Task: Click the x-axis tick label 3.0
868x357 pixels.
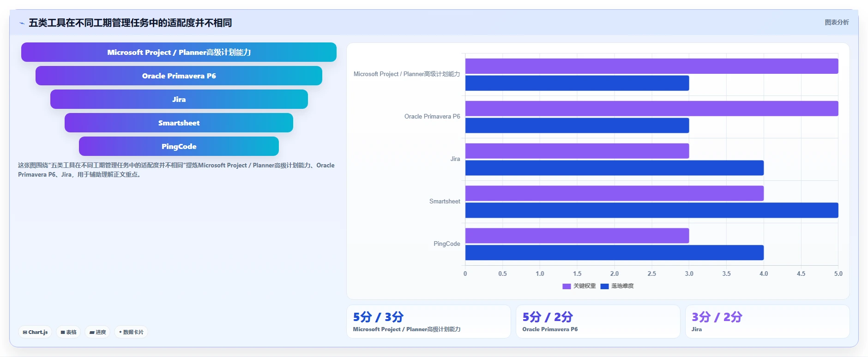Action: click(x=689, y=274)
